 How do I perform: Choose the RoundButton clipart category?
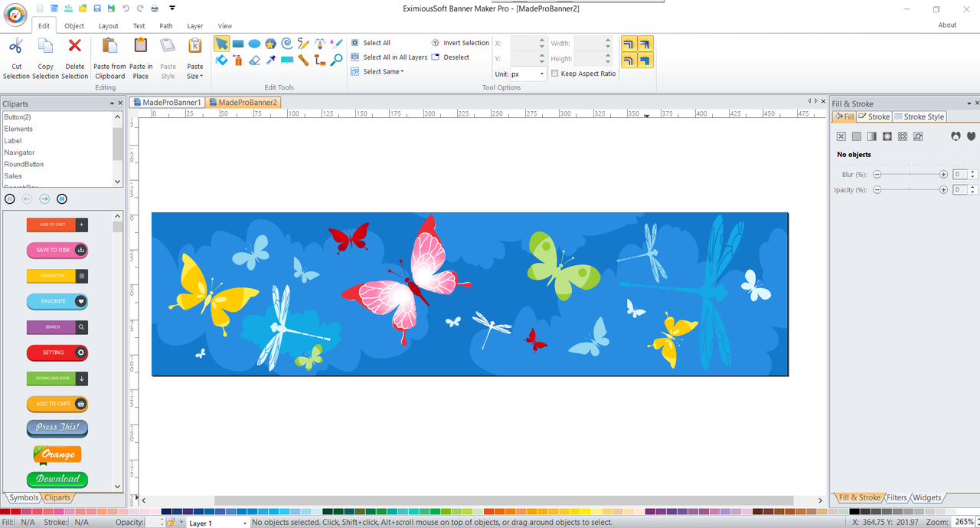24,164
